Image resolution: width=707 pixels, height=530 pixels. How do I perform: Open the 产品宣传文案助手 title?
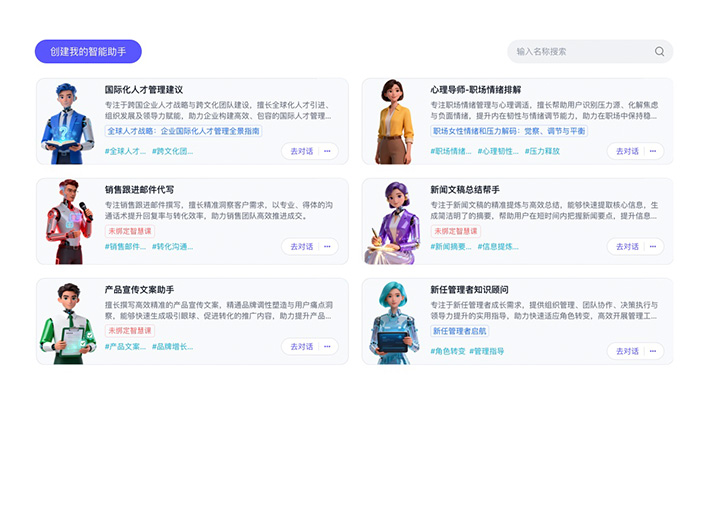tap(139, 290)
